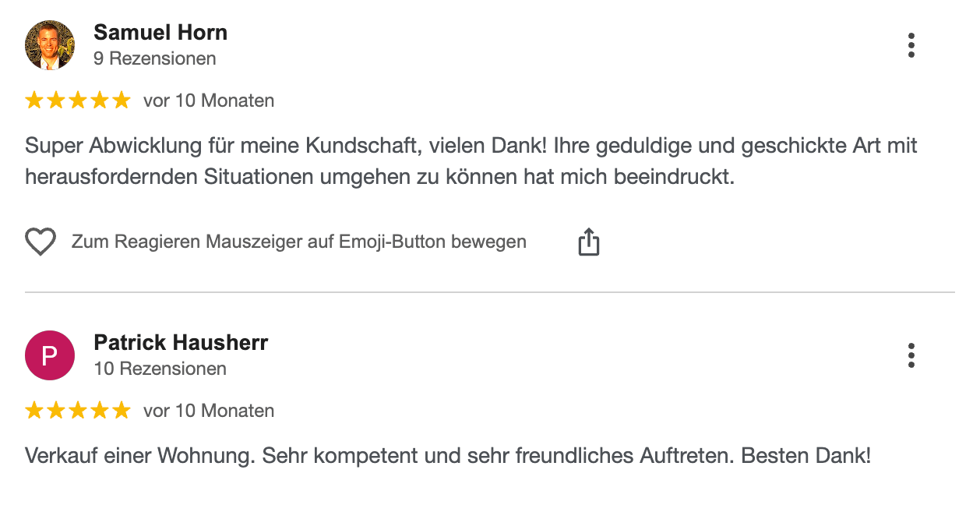Click the fifth star of Patrick Hausherr's rating

(x=121, y=411)
